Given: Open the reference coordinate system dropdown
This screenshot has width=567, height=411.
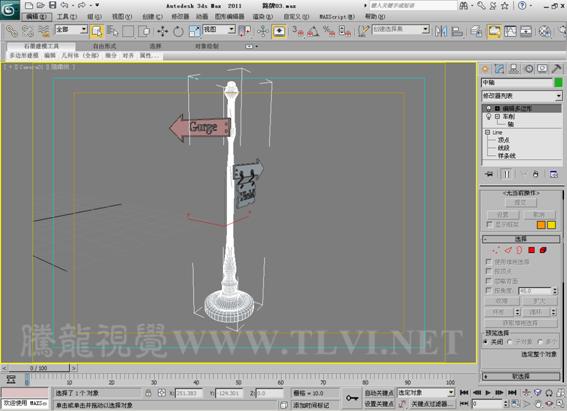Looking at the screenshot, I should pyautogui.click(x=219, y=29).
